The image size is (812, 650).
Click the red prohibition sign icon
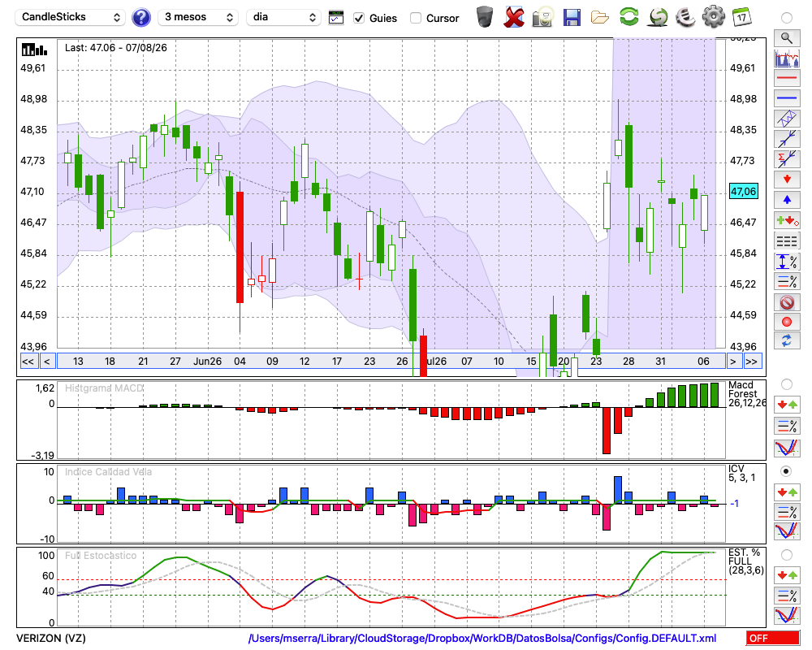pos(787,302)
